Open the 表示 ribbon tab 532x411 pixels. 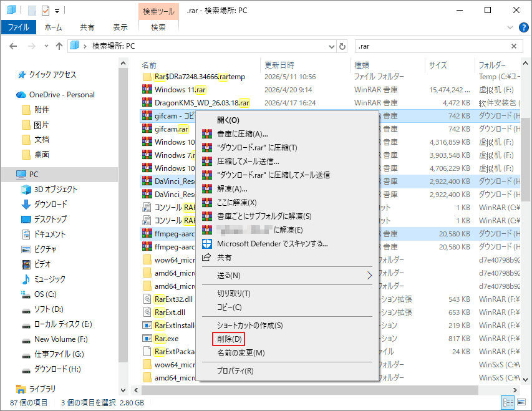click(x=120, y=27)
